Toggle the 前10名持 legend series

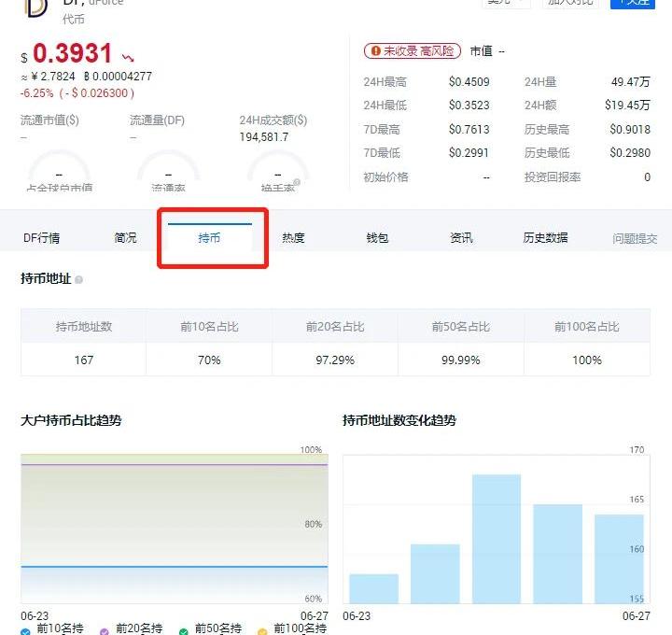point(57,628)
